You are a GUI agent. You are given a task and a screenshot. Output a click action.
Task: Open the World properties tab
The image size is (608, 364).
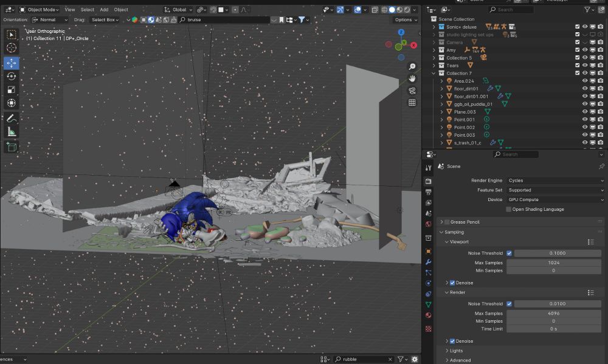[429, 224]
